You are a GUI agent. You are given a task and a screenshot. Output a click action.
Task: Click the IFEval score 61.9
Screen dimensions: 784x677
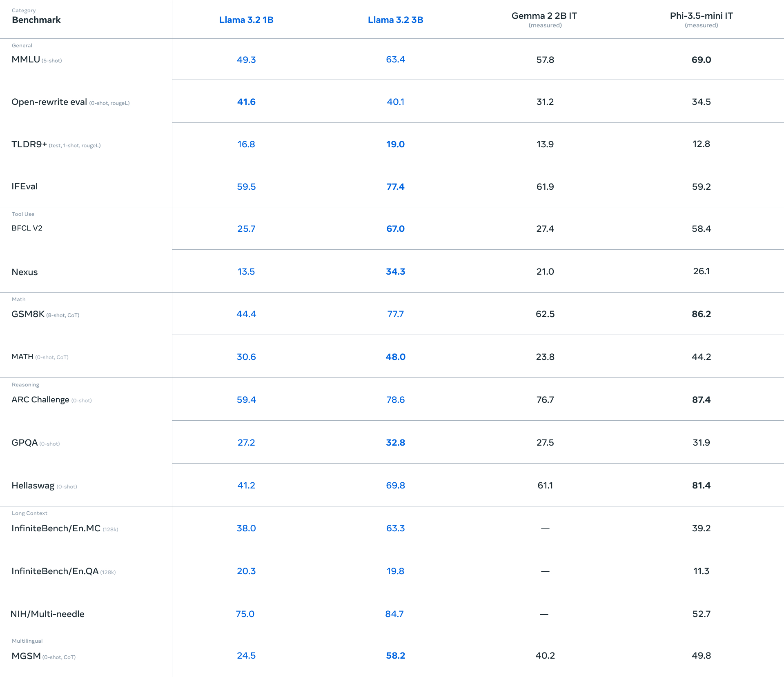tap(545, 187)
